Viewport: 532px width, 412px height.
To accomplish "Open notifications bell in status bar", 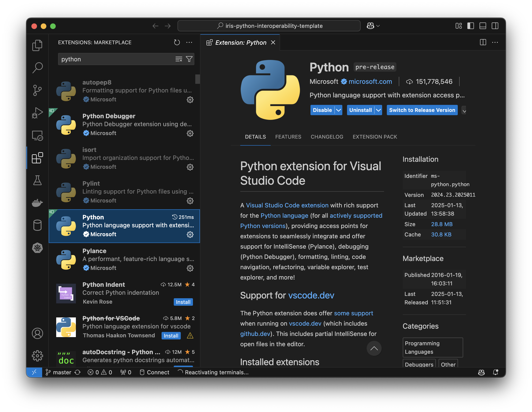I will (x=495, y=372).
